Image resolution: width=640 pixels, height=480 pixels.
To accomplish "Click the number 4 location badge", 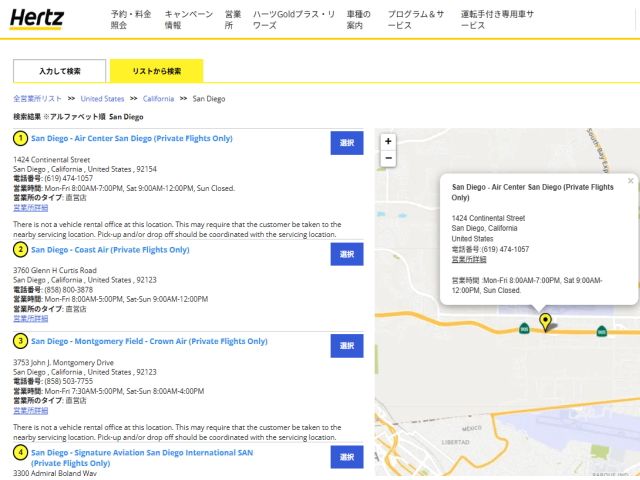I will click(20, 453).
